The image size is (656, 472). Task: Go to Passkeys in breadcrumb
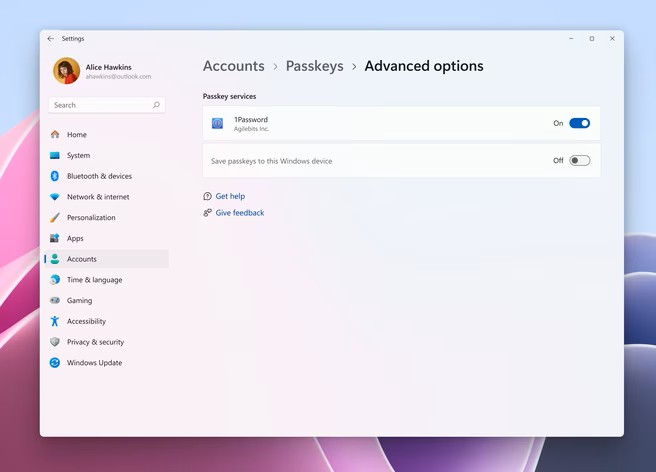(314, 66)
